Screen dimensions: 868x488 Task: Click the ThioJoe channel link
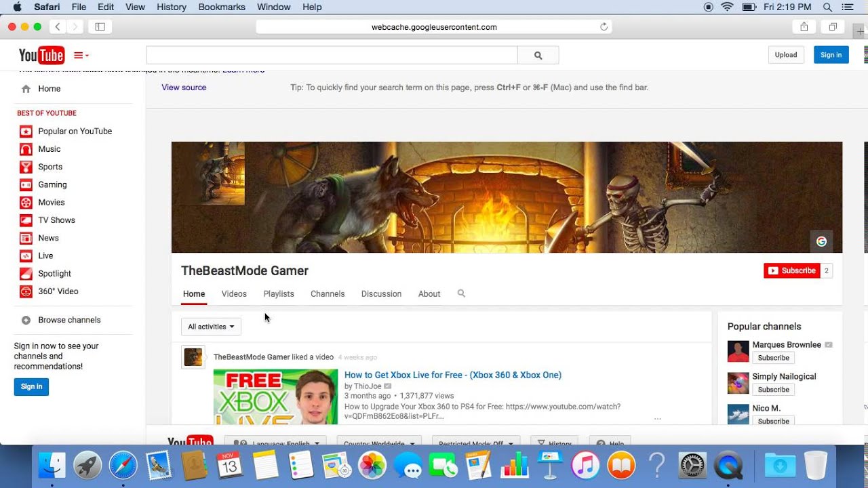[x=368, y=386]
